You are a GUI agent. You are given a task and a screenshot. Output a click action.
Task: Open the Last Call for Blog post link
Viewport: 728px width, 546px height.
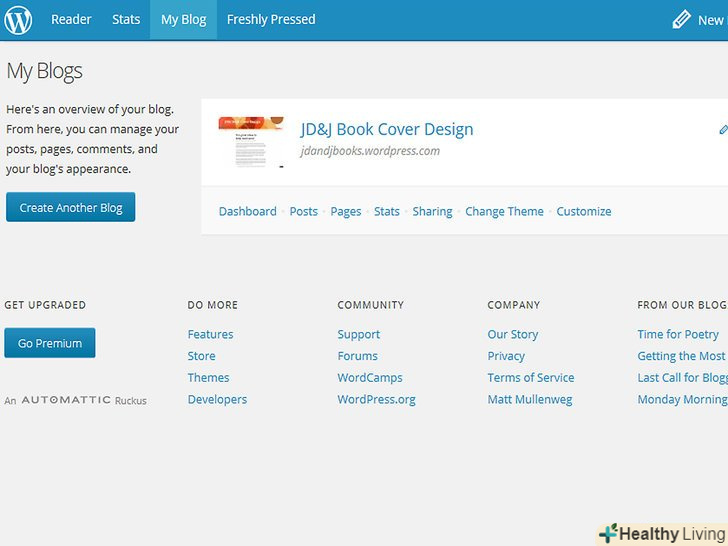click(x=682, y=377)
